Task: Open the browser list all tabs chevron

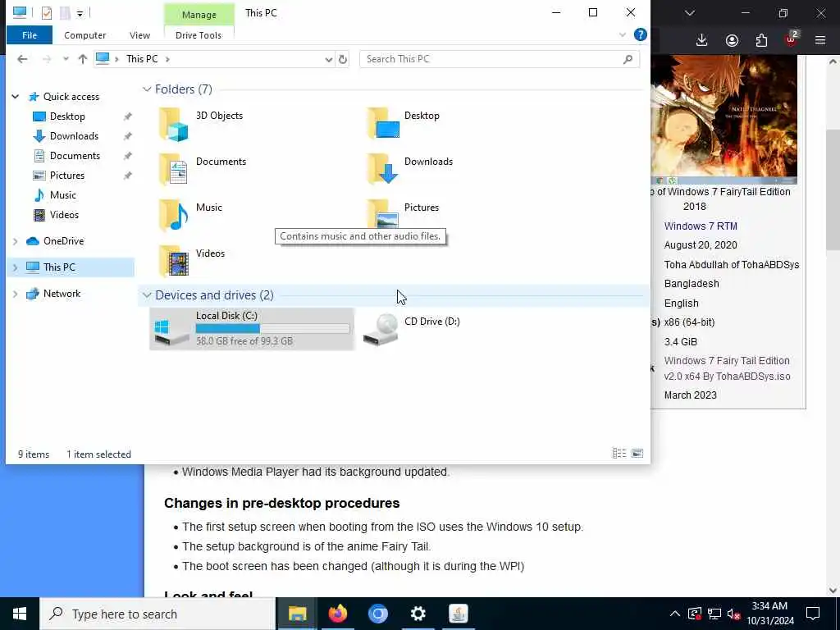Action: pos(690,13)
